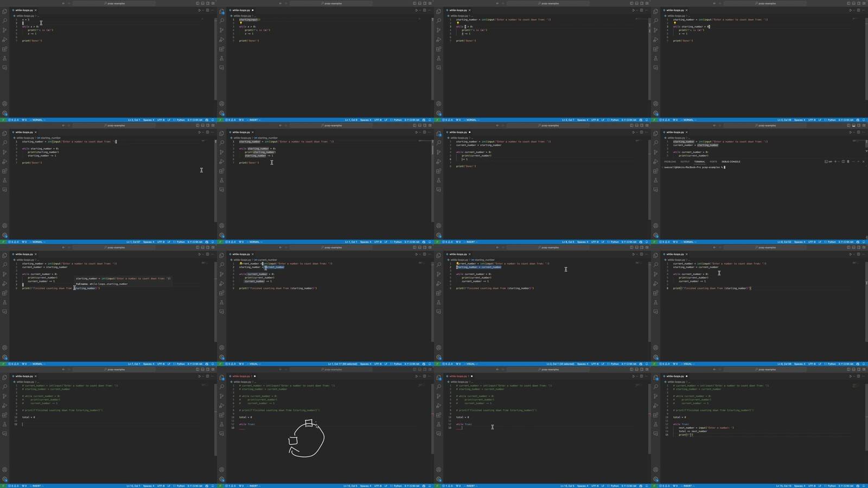
Task: Open Remote Explorer in the terminal-panel frame
Action: coord(655,190)
